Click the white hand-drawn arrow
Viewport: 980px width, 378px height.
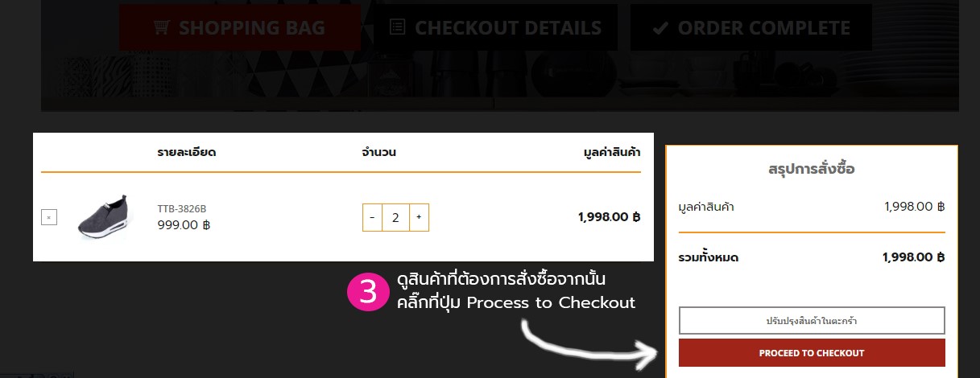590,346
